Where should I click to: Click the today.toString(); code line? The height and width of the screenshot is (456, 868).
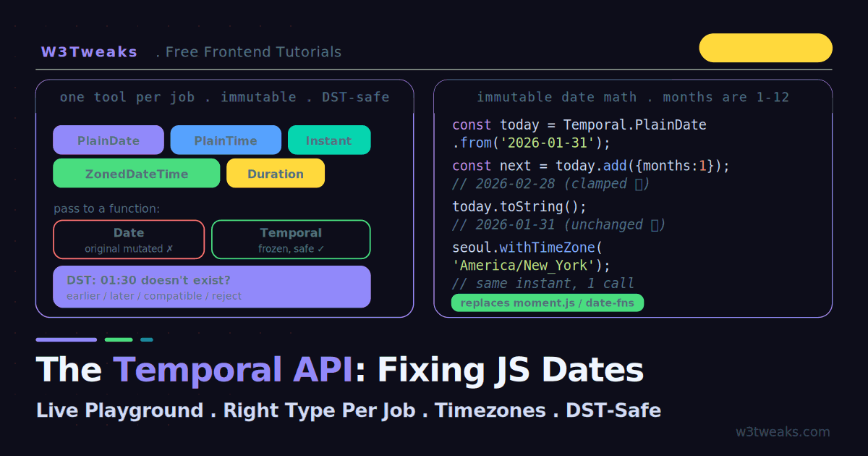(519, 207)
